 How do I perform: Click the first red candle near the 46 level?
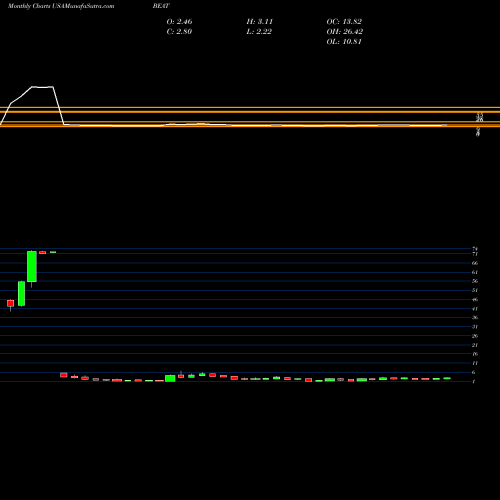(11, 303)
